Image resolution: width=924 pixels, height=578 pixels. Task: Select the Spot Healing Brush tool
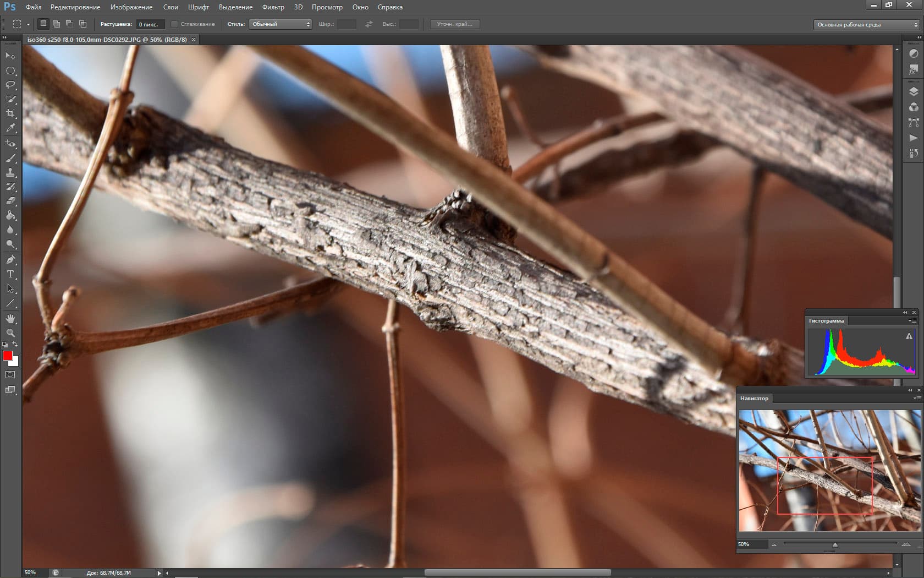coord(10,144)
